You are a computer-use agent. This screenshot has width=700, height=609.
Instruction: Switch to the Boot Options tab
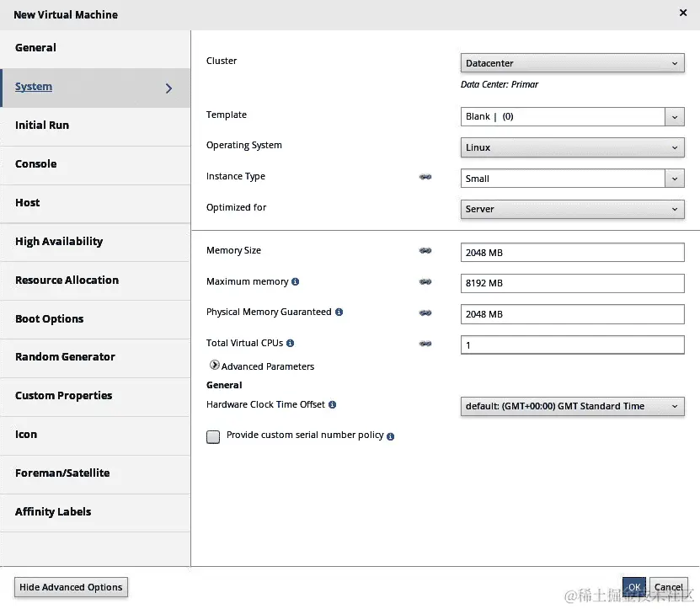tap(50, 319)
